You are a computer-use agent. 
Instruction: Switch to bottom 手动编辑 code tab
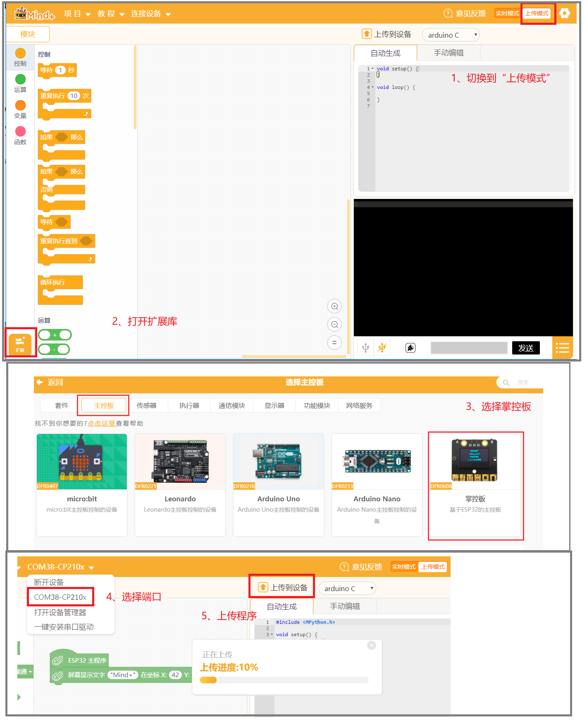345,606
